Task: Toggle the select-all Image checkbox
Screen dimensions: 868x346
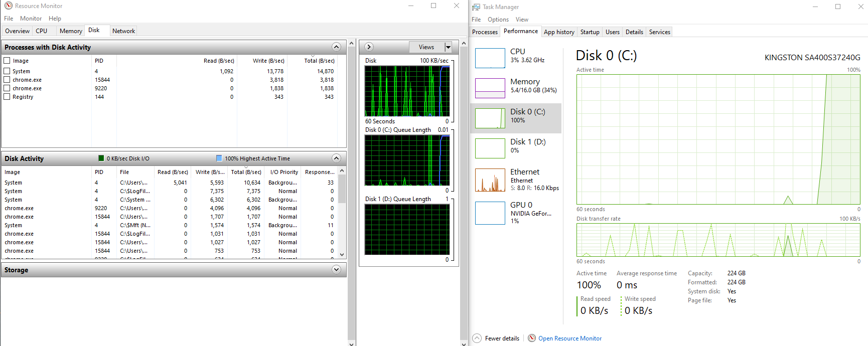Action: [x=7, y=61]
